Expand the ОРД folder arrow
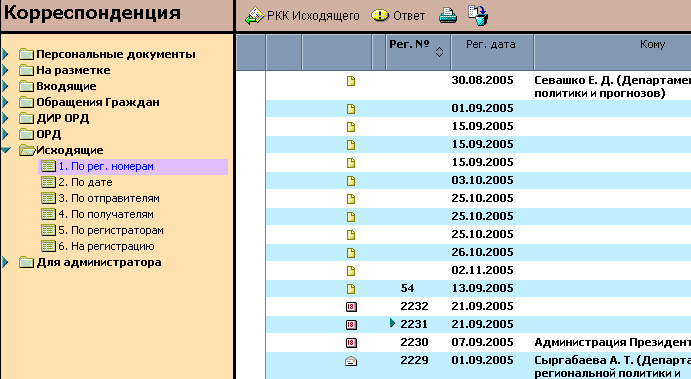 6,134
